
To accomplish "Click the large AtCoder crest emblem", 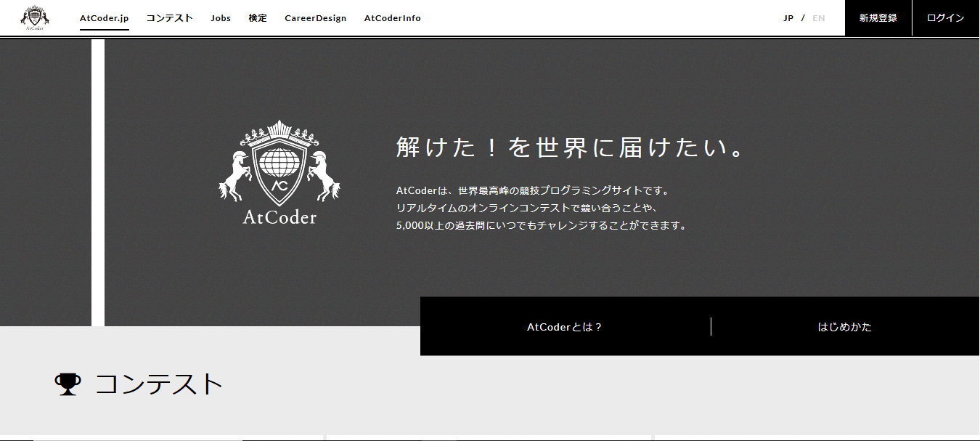I will pyautogui.click(x=279, y=172).
